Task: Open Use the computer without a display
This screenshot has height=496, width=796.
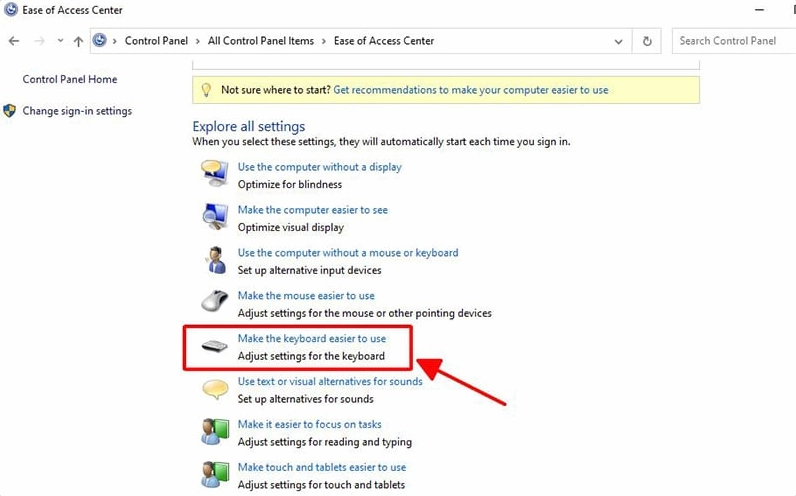Action: (319, 167)
